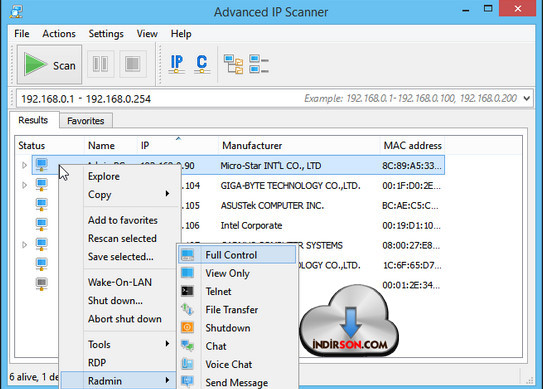
Task: Switch to the Favorites tab
Action: click(86, 121)
